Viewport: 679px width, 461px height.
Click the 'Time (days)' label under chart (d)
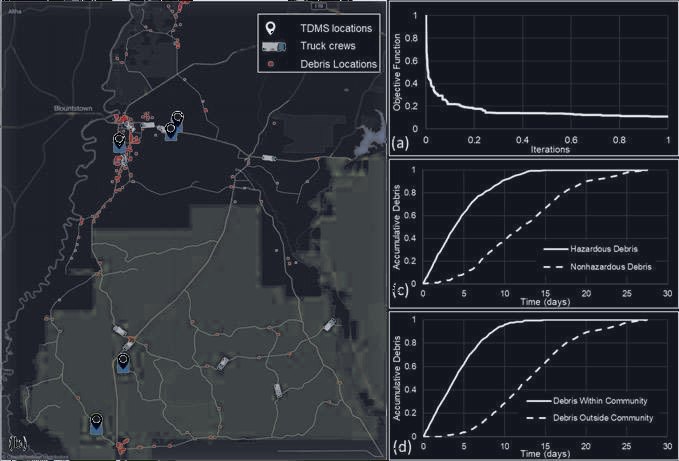pyautogui.click(x=545, y=454)
